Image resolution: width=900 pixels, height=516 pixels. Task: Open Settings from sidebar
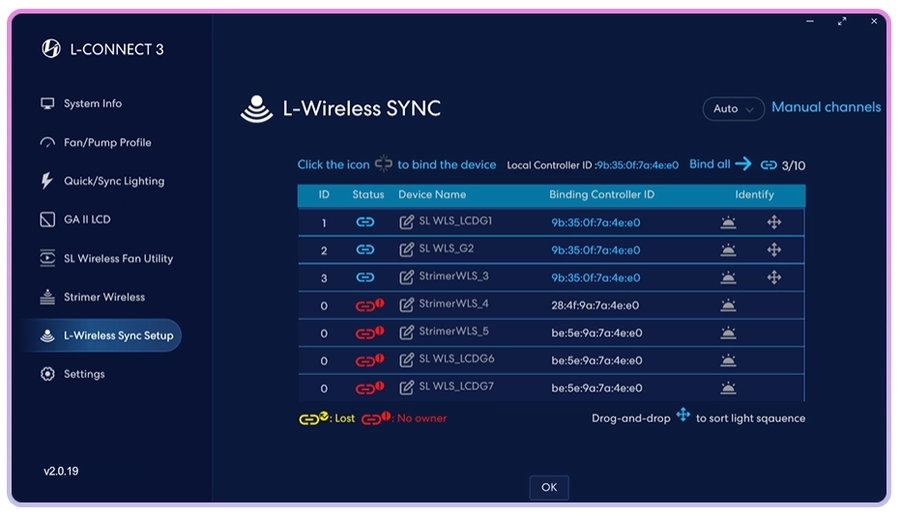click(x=84, y=374)
